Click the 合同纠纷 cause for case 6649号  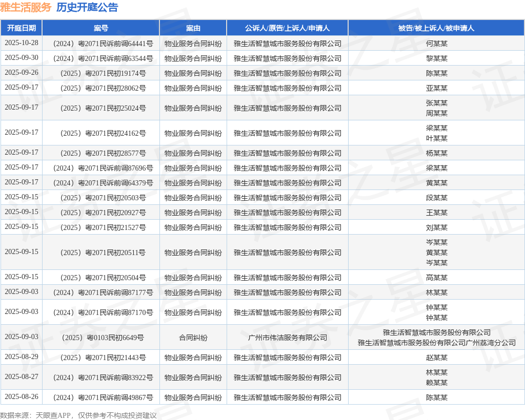pyautogui.click(x=193, y=338)
